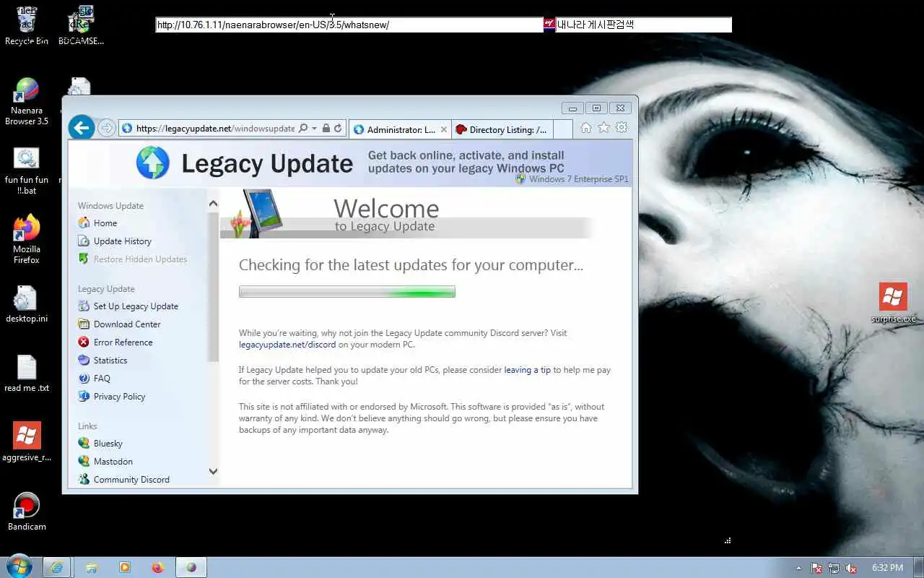
Task: Click the Download Center box icon
Action: click(x=84, y=324)
